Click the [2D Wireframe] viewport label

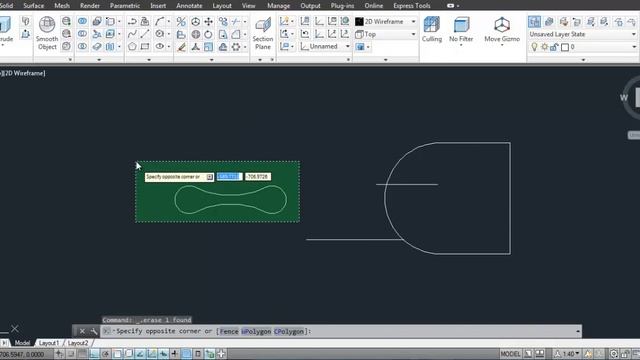(x=24, y=73)
